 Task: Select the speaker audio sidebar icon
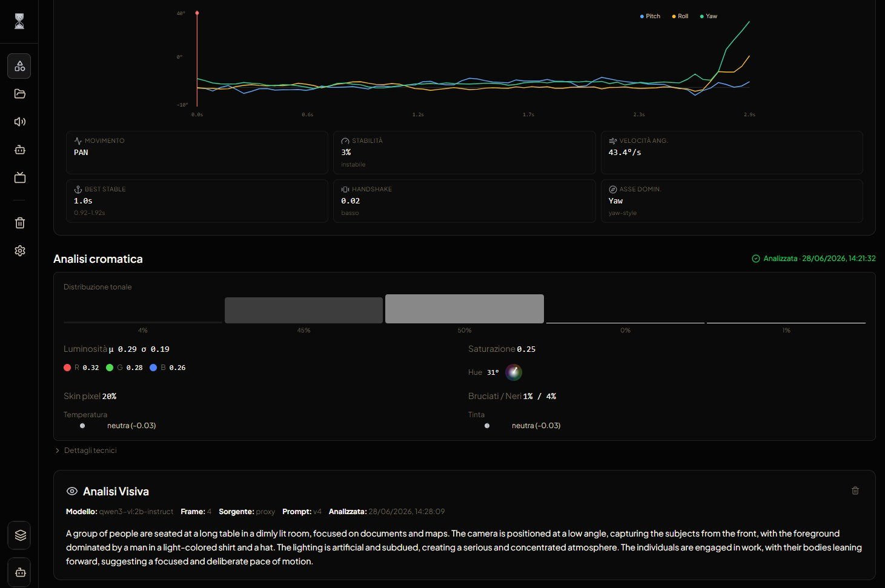click(x=19, y=122)
